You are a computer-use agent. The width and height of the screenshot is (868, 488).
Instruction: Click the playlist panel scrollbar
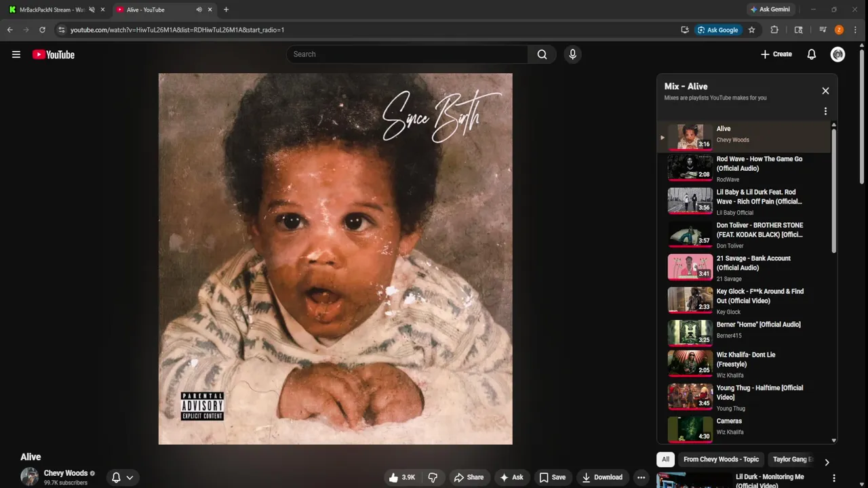(833, 190)
